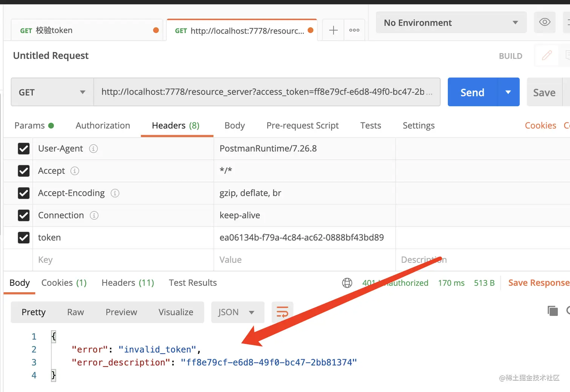The image size is (570, 392).
Task: Click the environment quick look eye icon
Action: pos(545,22)
